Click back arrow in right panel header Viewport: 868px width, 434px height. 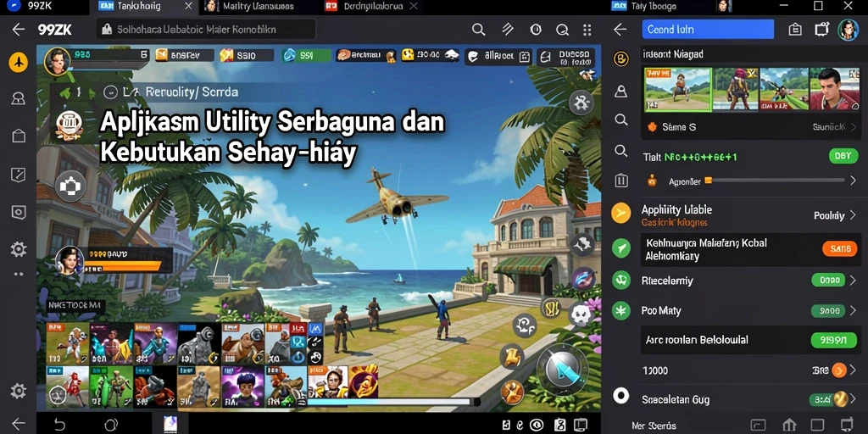[x=620, y=30]
